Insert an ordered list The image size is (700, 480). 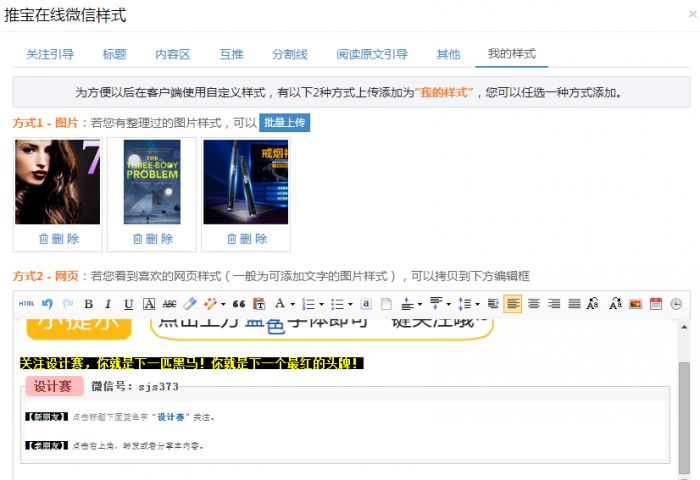pos(308,304)
